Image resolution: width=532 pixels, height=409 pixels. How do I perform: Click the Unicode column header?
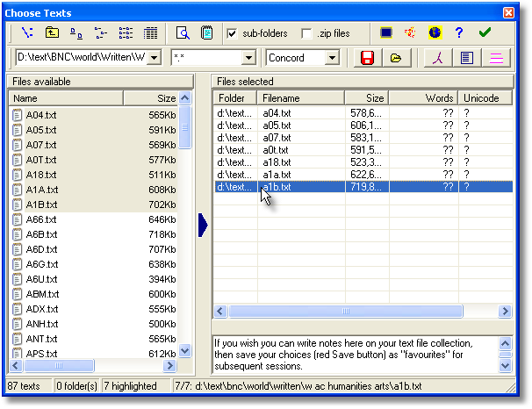tap(485, 98)
